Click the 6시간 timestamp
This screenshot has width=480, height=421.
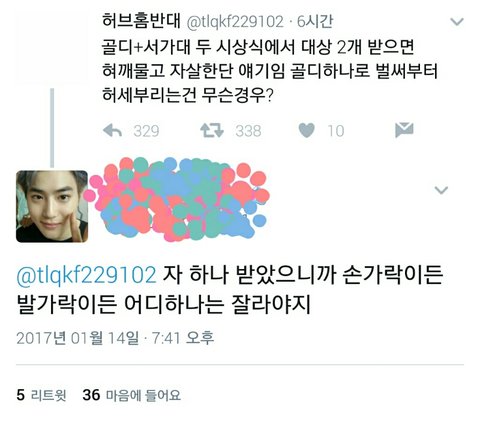[315, 22]
